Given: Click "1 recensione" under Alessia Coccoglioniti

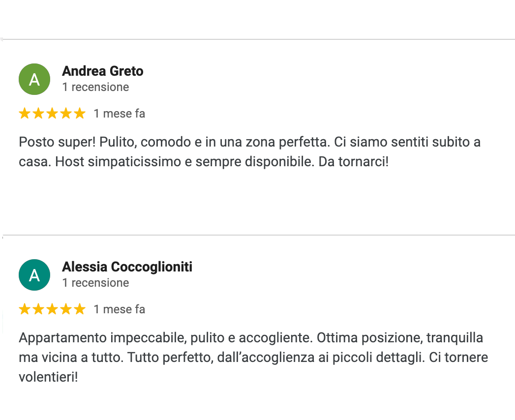Looking at the screenshot, I should coord(95,283).
